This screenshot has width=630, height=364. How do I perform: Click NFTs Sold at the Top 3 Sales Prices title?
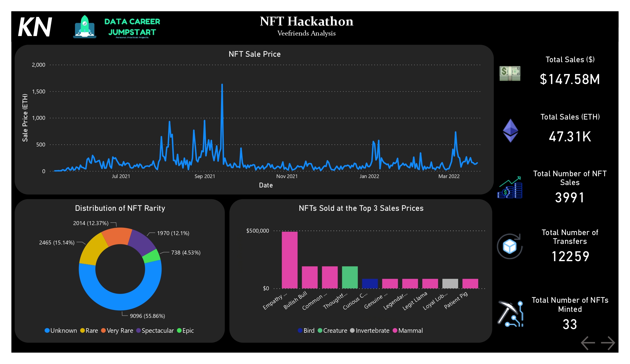pyautogui.click(x=361, y=208)
